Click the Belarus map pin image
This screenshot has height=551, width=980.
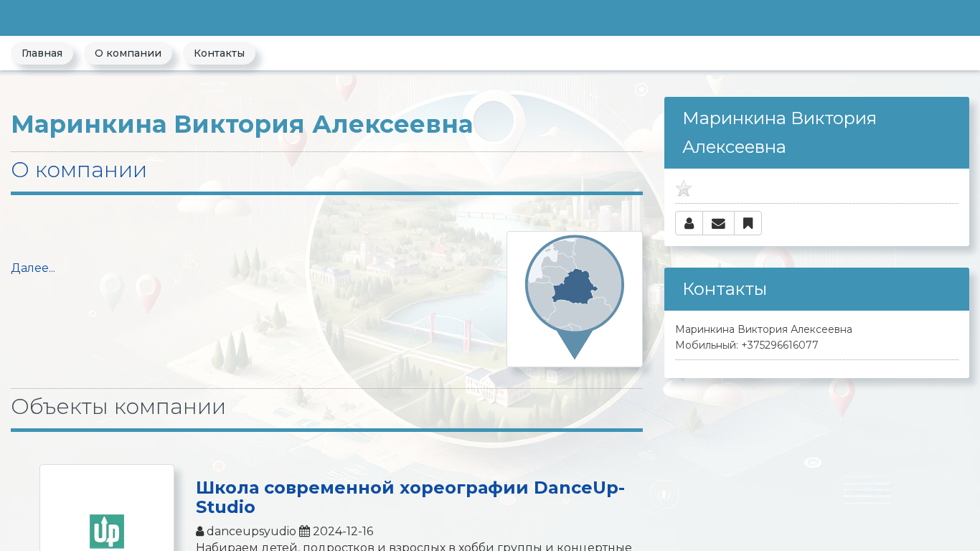tap(574, 298)
